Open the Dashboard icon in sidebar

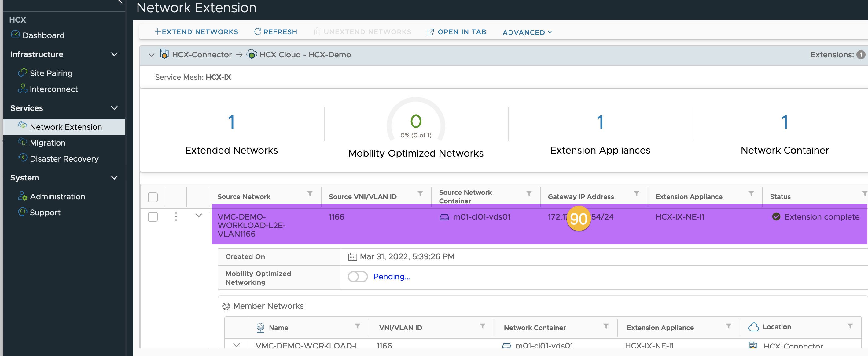[15, 34]
